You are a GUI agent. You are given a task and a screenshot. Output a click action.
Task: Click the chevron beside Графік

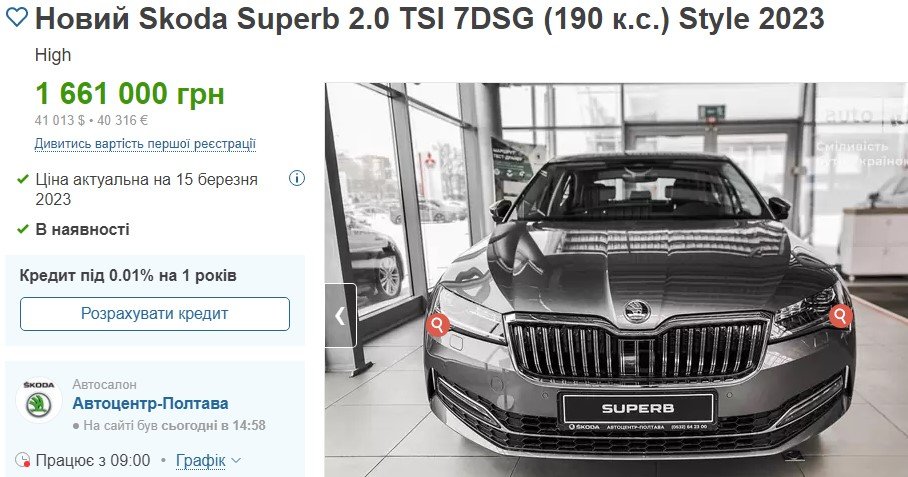click(236, 461)
